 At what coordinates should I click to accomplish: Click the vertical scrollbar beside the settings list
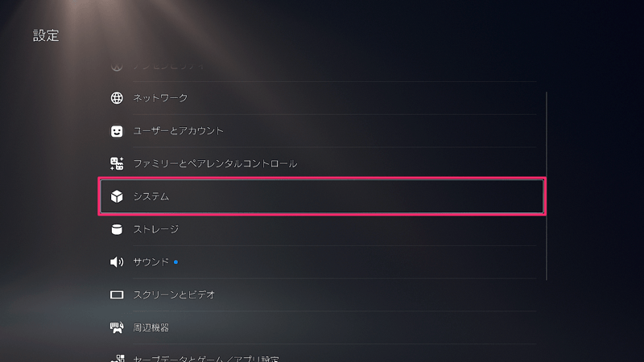(x=547, y=185)
